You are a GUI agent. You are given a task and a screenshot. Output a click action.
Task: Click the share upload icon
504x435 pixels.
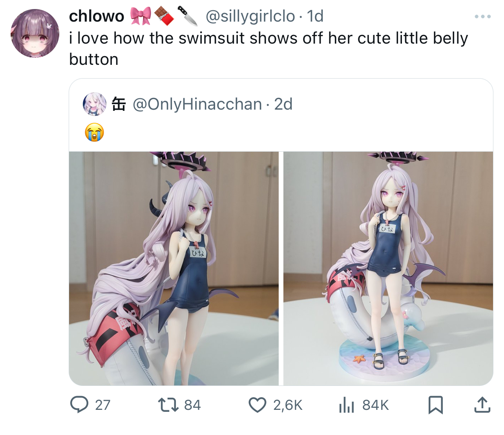point(482,405)
